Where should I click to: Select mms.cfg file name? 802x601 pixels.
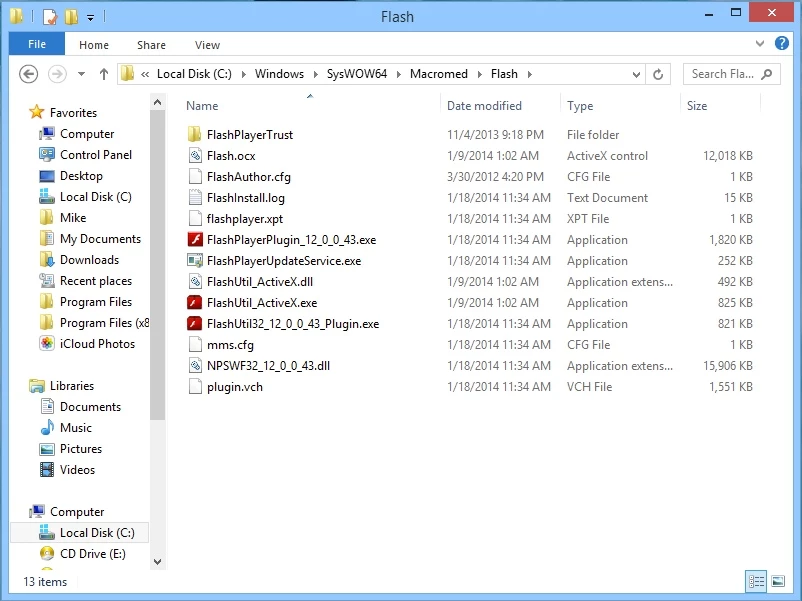230,345
